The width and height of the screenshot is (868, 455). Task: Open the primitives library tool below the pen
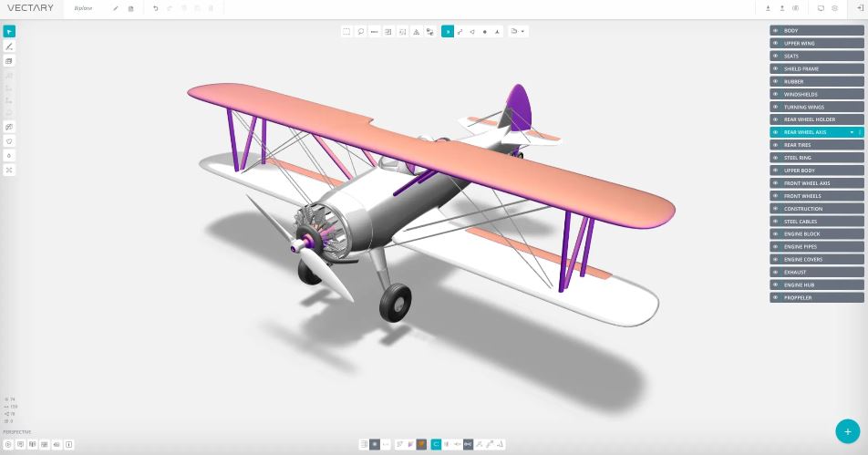(x=9, y=61)
